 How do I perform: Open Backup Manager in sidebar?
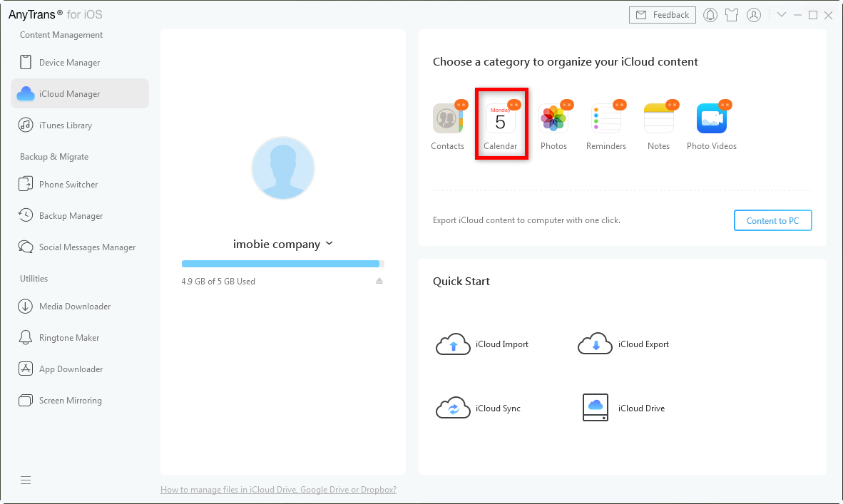(80, 215)
